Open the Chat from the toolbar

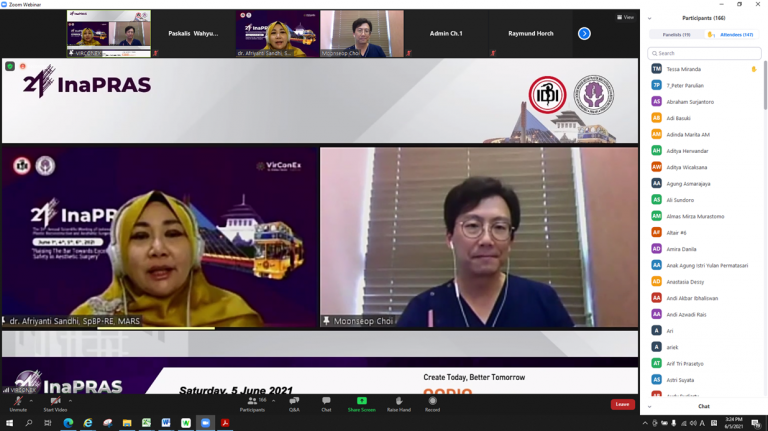pyautogui.click(x=326, y=401)
